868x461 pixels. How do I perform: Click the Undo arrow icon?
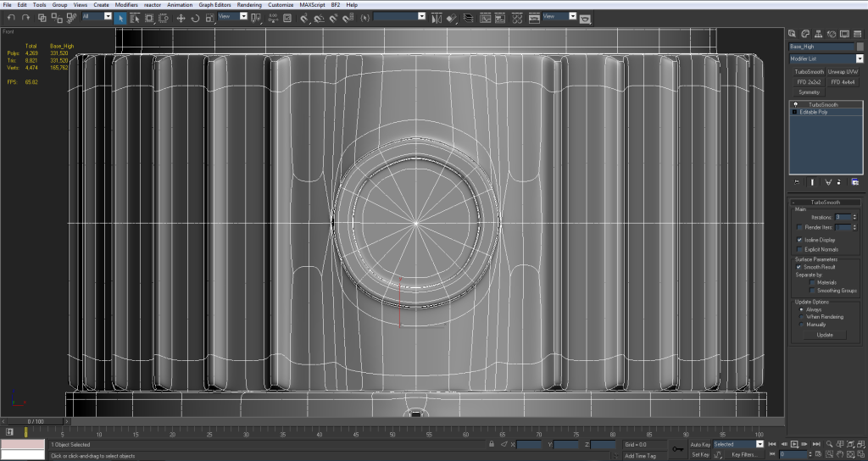pyautogui.click(x=9, y=17)
